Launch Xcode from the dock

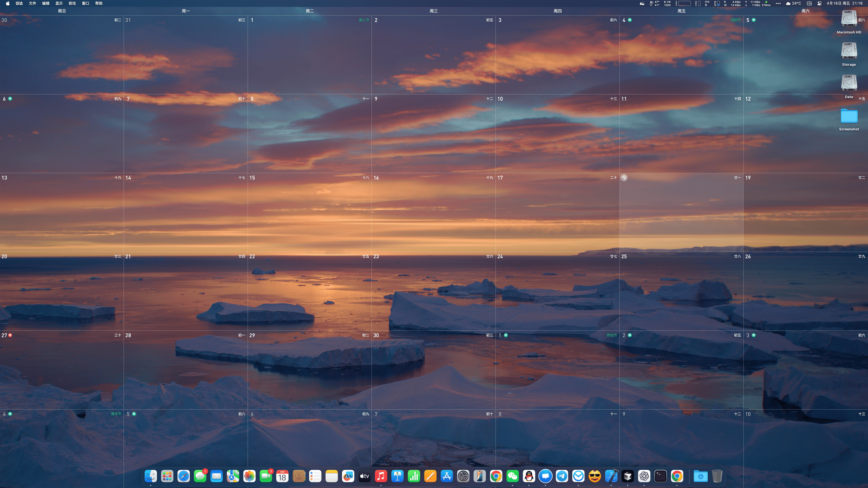(611, 476)
